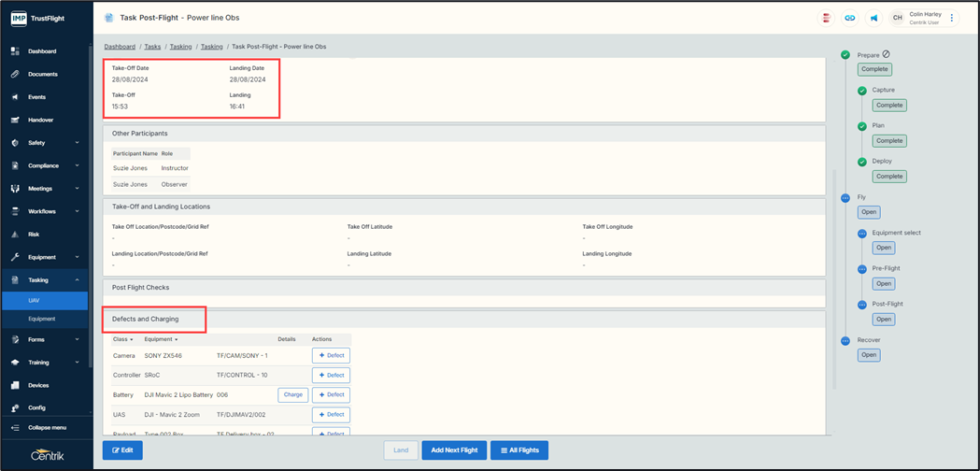Open user menu three-dot icon
Image resolution: width=980 pixels, height=471 pixels.
coord(952,18)
